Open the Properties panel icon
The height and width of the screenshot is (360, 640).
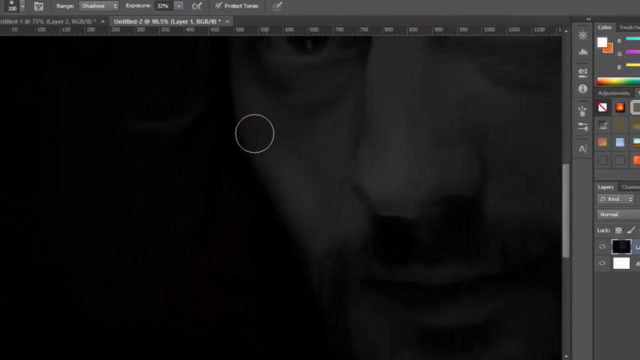pyautogui.click(x=583, y=73)
